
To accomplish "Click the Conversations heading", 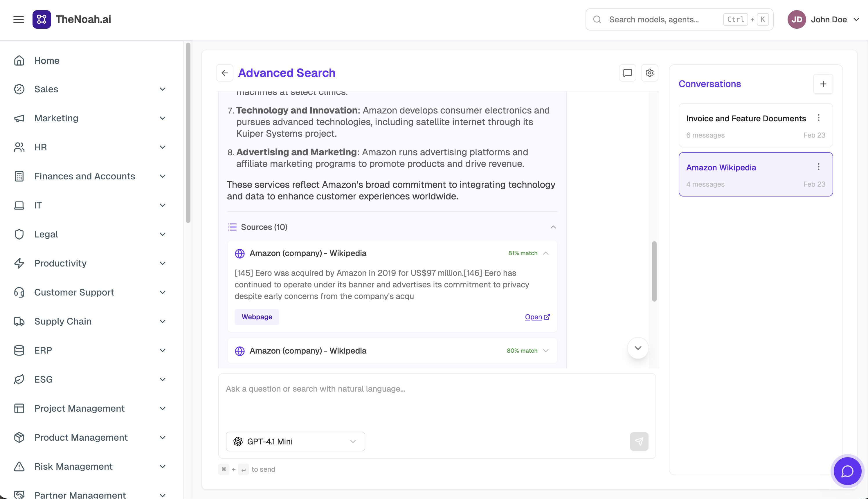I will (709, 84).
